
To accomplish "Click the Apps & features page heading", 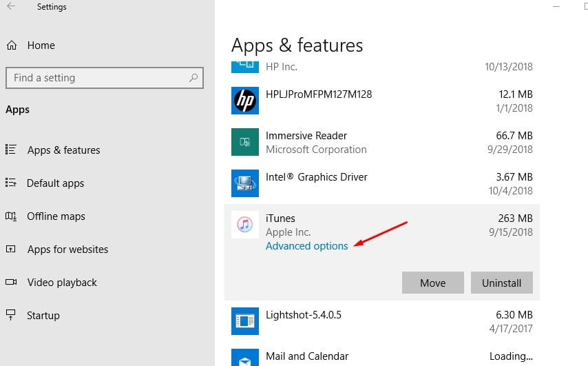I will pyautogui.click(x=297, y=45).
